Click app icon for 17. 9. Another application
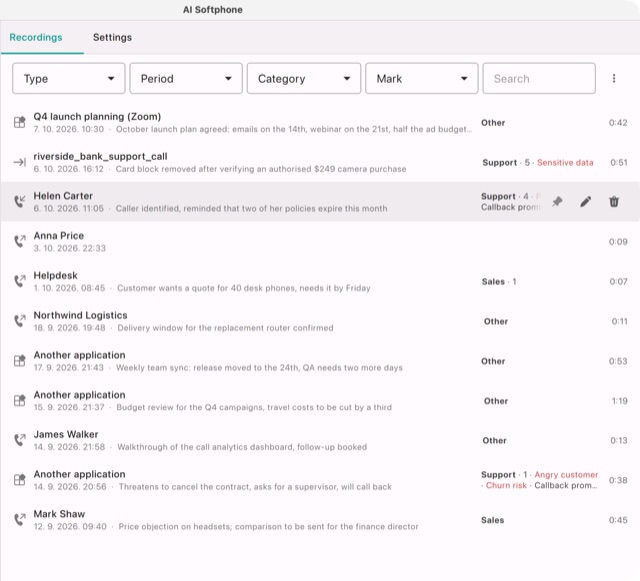 (20, 361)
